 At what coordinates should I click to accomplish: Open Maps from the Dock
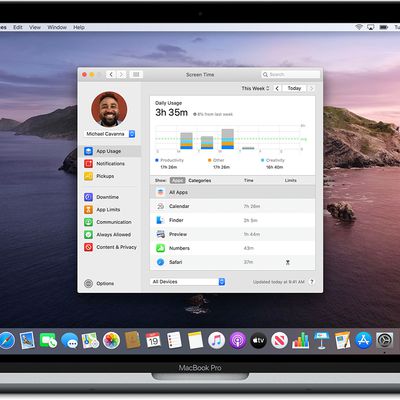click(90, 341)
